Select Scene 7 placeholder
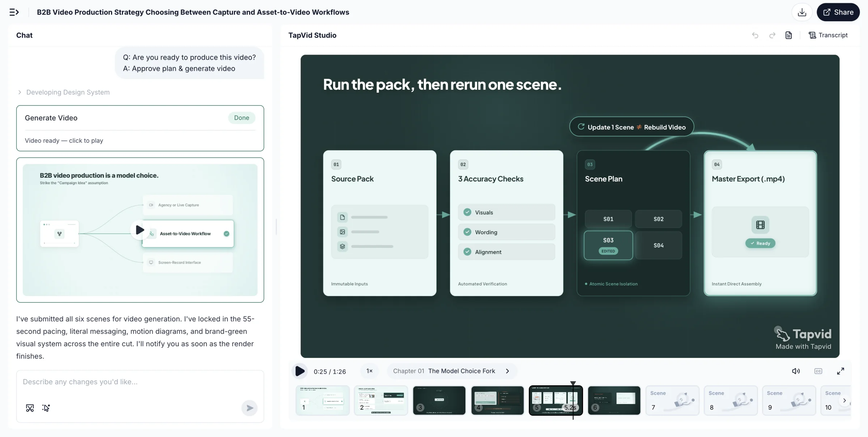Viewport: 868px width, 437px height. (672, 400)
